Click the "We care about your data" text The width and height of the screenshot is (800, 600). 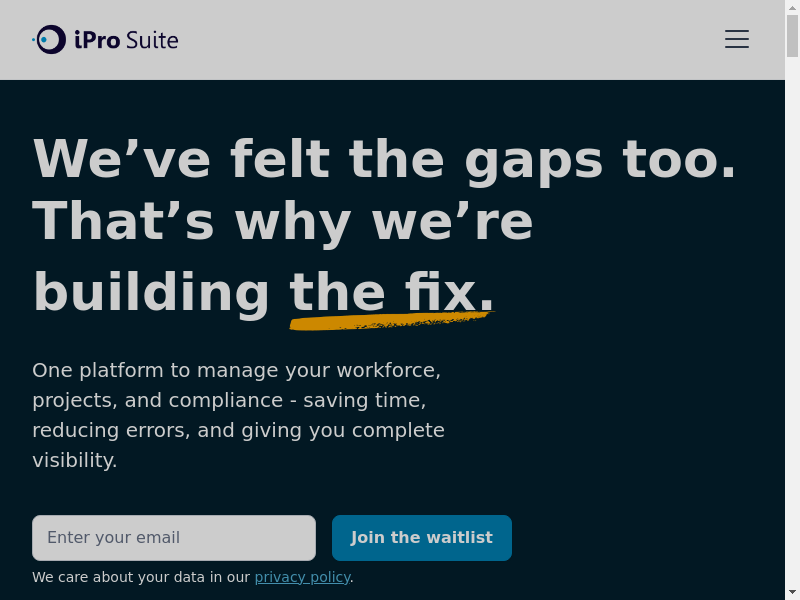click(x=141, y=577)
